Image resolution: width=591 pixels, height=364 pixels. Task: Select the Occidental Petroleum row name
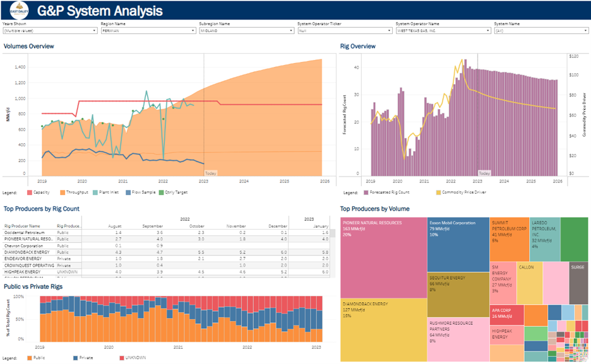pos(25,233)
